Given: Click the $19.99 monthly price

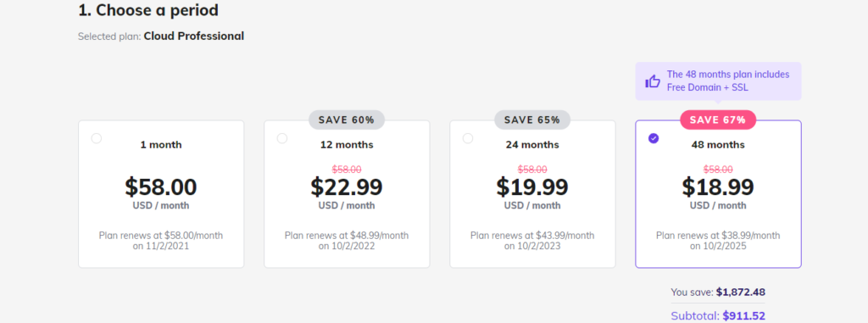Looking at the screenshot, I should tap(532, 187).
